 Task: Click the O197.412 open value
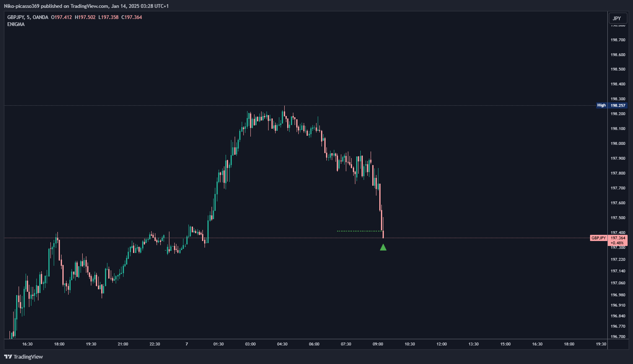[x=62, y=17]
